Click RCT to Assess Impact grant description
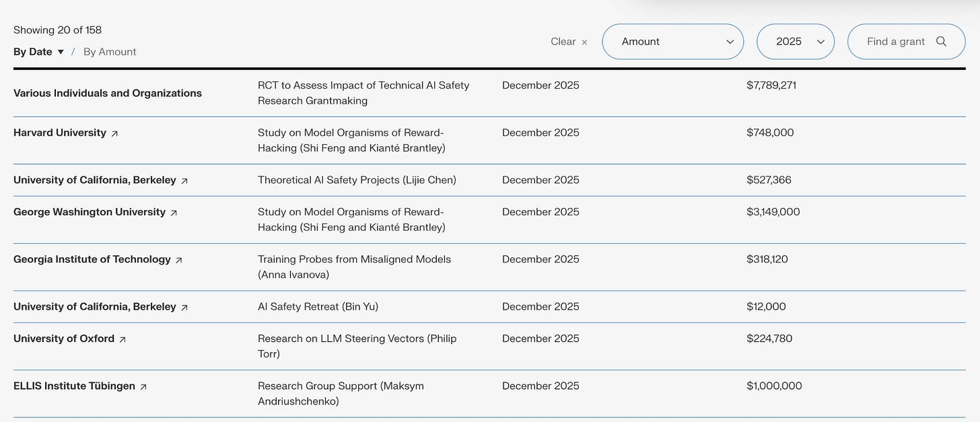This screenshot has width=980, height=422. (363, 93)
